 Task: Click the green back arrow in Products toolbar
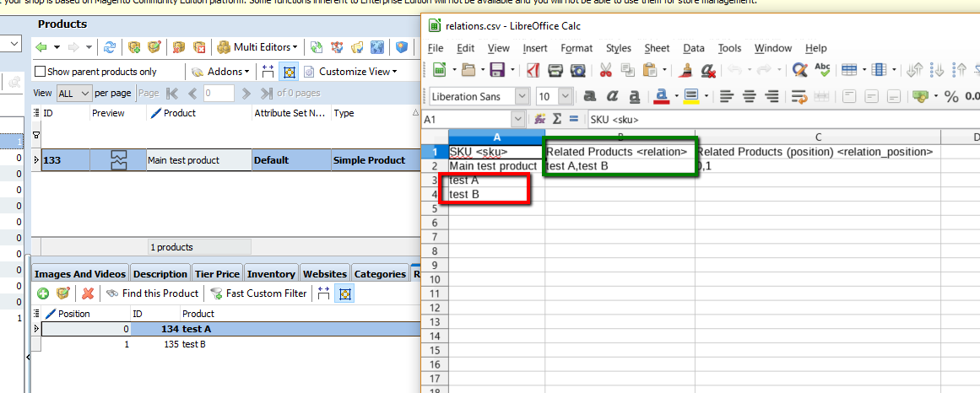click(x=41, y=47)
